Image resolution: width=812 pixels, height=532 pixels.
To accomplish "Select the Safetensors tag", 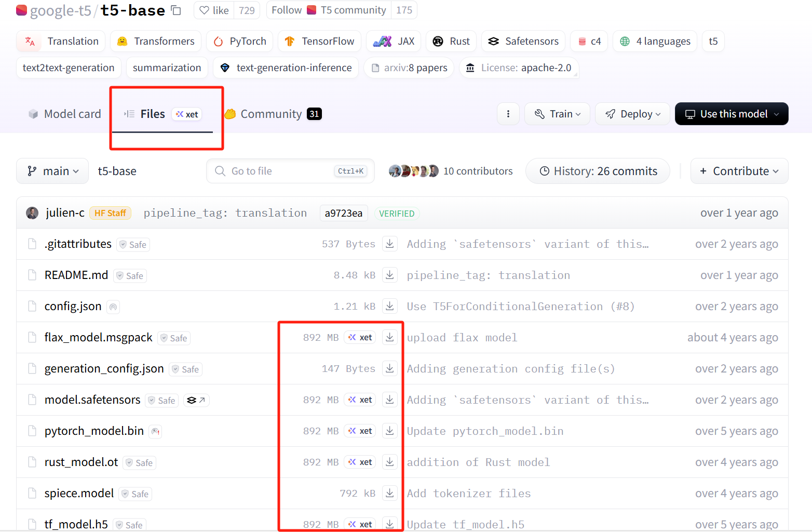I will pos(523,41).
